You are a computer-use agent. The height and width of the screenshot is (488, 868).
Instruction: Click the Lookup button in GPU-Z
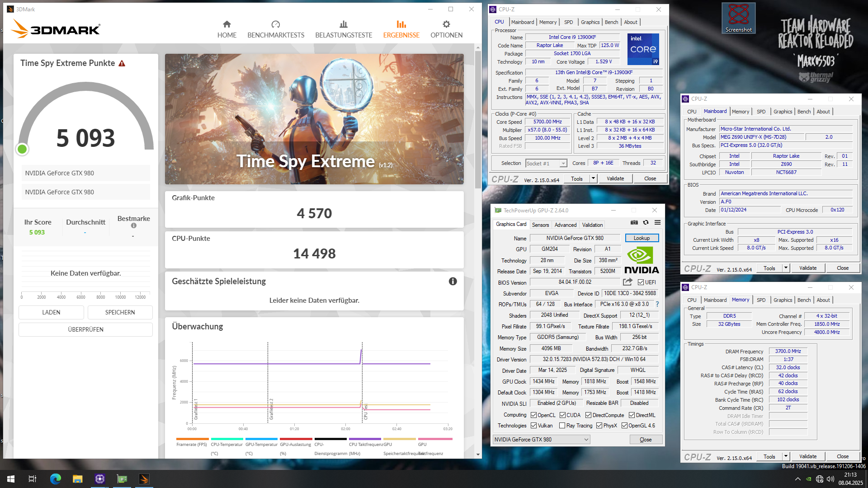(x=642, y=238)
